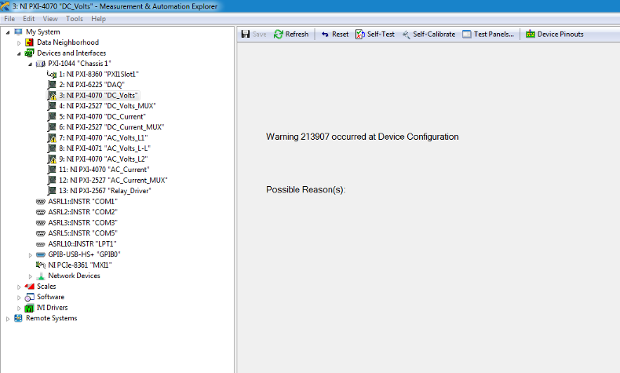Click the My System computer icon
This screenshot has height=373, width=620.
coord(18,32)
